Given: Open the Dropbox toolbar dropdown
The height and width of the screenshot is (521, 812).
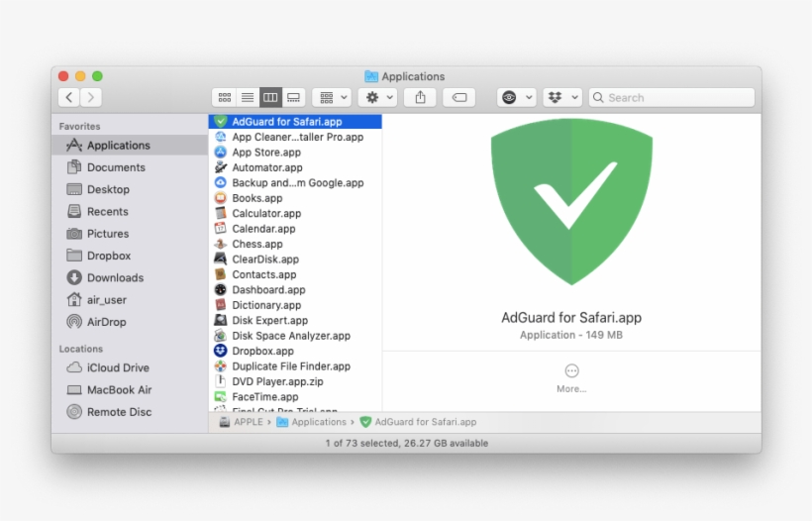Looking at the screenshot, I should point(562,97).
